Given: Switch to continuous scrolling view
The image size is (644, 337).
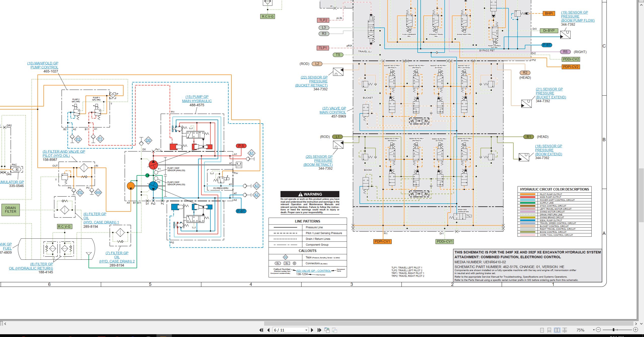Looking at the screenshot, I should 549,330.
